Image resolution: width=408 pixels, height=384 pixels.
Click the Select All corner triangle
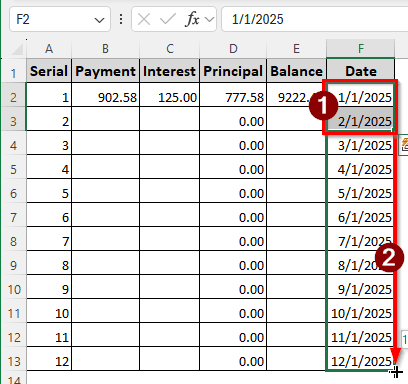pos(17,50)
